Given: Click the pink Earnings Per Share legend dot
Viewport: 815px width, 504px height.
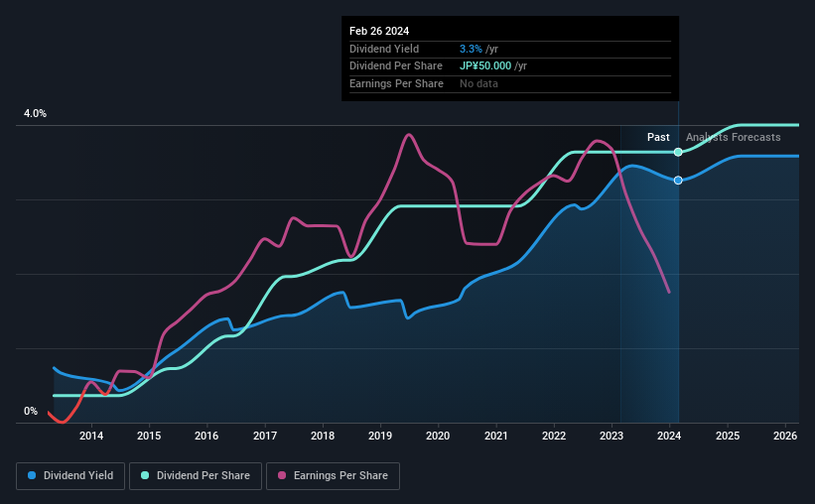Looking at the screenshot, I should coord(282,475).
